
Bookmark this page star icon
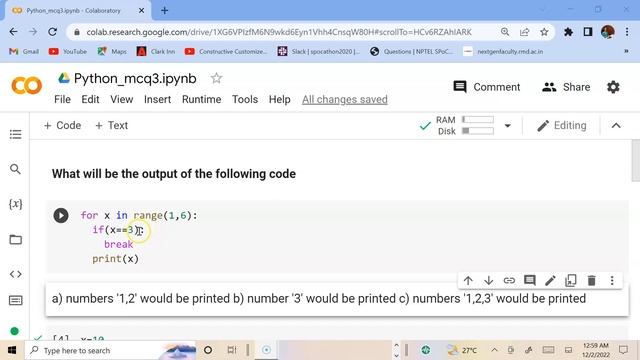(544, 32)
